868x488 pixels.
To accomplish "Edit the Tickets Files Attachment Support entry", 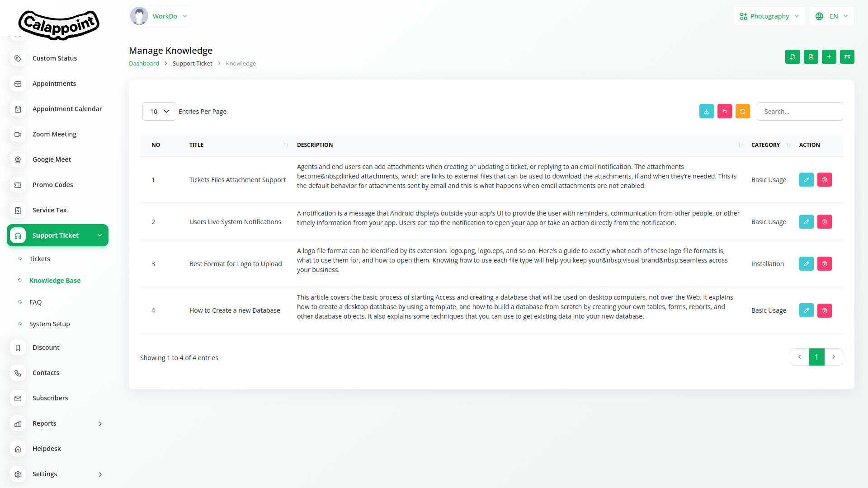I will (x=806, y=180).
